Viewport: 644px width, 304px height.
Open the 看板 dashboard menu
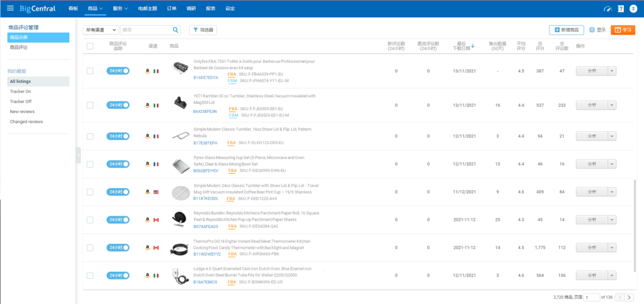(x=73, y=8)
